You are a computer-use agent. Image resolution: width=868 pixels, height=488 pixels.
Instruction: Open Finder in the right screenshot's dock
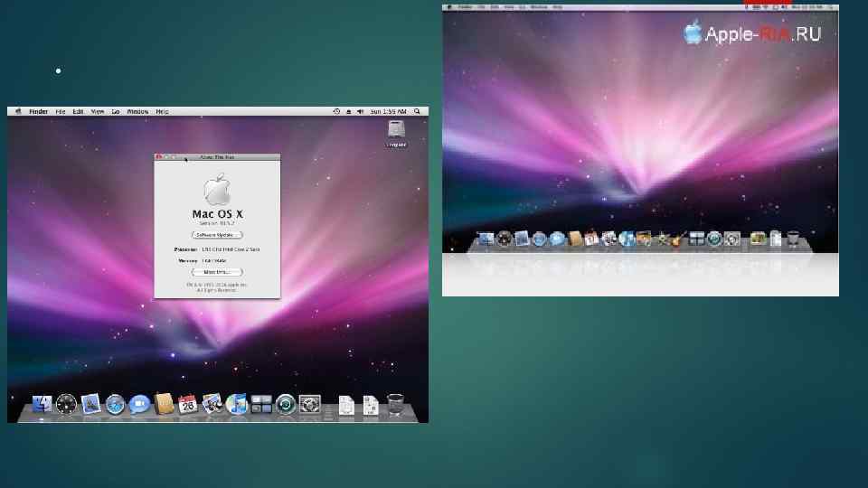click(486, 239)
